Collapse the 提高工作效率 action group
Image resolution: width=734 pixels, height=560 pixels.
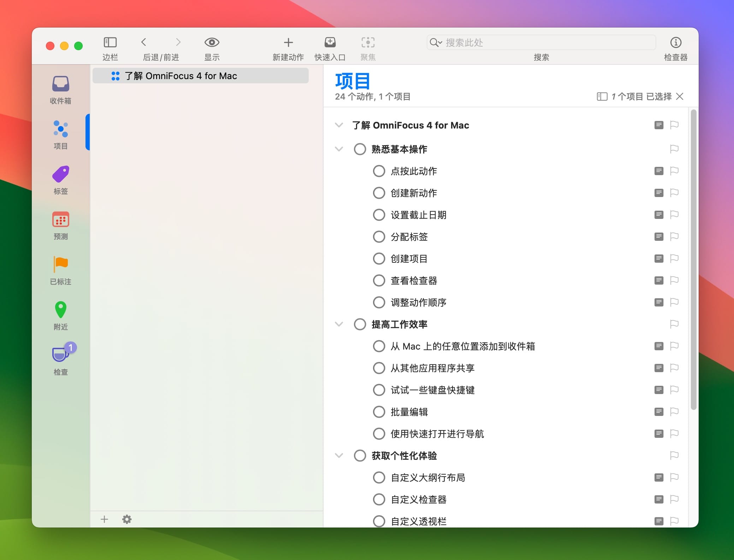pyautogui.click(x=339, y=324)
